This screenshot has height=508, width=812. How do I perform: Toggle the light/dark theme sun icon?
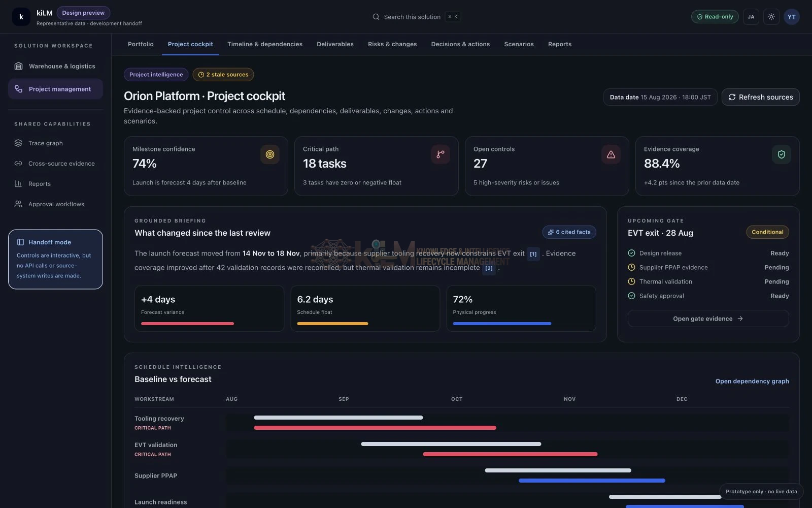(x=771, y=17)
